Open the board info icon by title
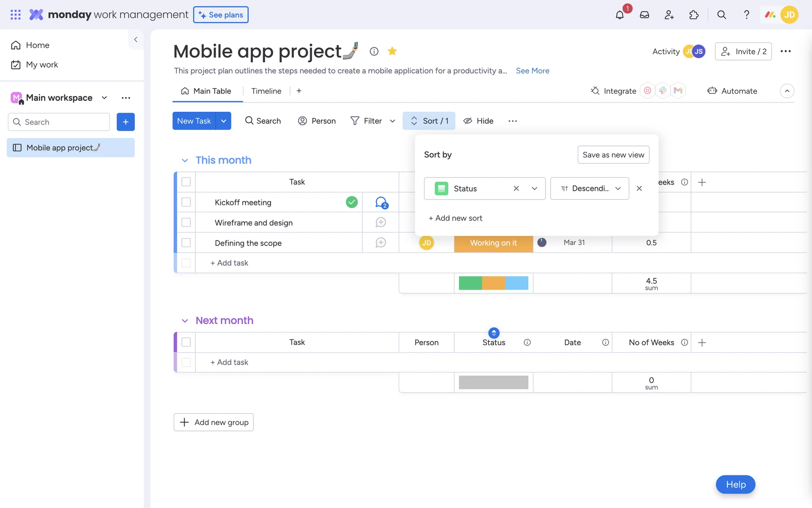 click(x=374, y=51)
